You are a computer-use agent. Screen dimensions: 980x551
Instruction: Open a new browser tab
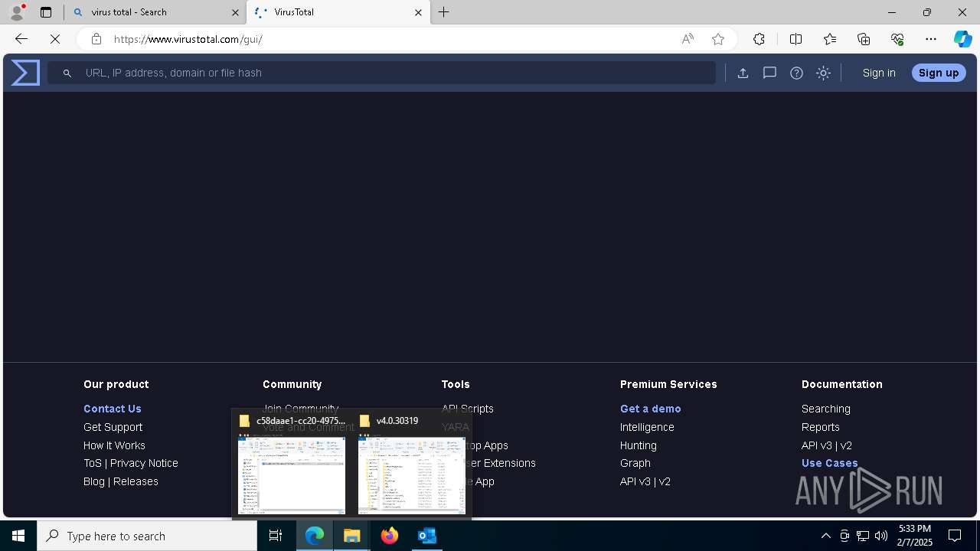point(444,12)
